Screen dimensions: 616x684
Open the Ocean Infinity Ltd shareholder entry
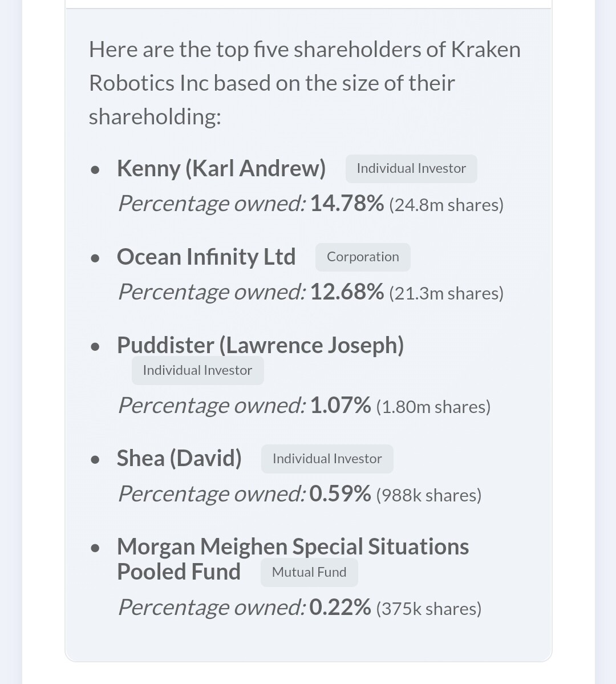(x=206, y=257)
